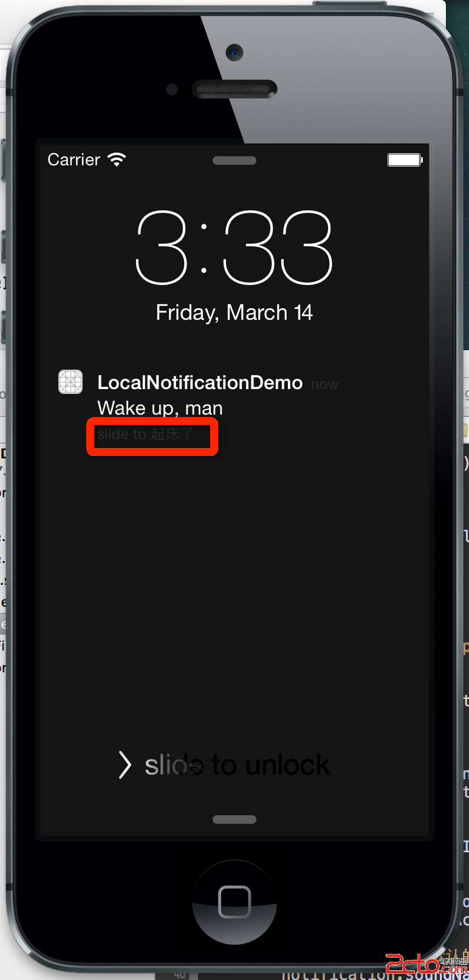The height and width of the screenshot is (980, 469).
Task: Click the slide to unlock chevron arrow
Action: pos(125,765)
